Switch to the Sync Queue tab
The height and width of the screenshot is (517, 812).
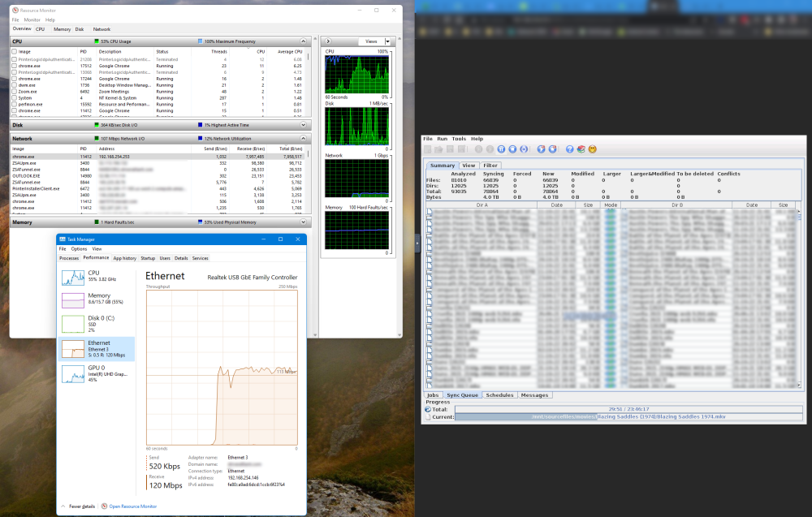coord(463,395)
